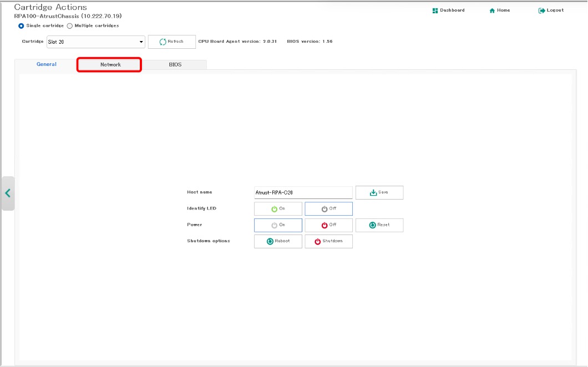Turn Identify LED on

click(278, 209)
